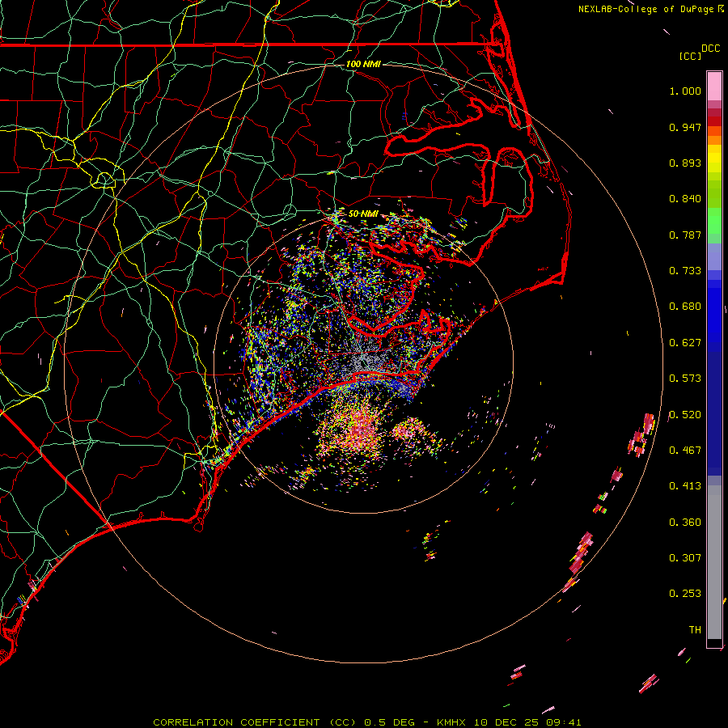Click the 0.947 scale value
This screenshot has width=728, height=728.
pyautogui.click(x=685, y=127)
